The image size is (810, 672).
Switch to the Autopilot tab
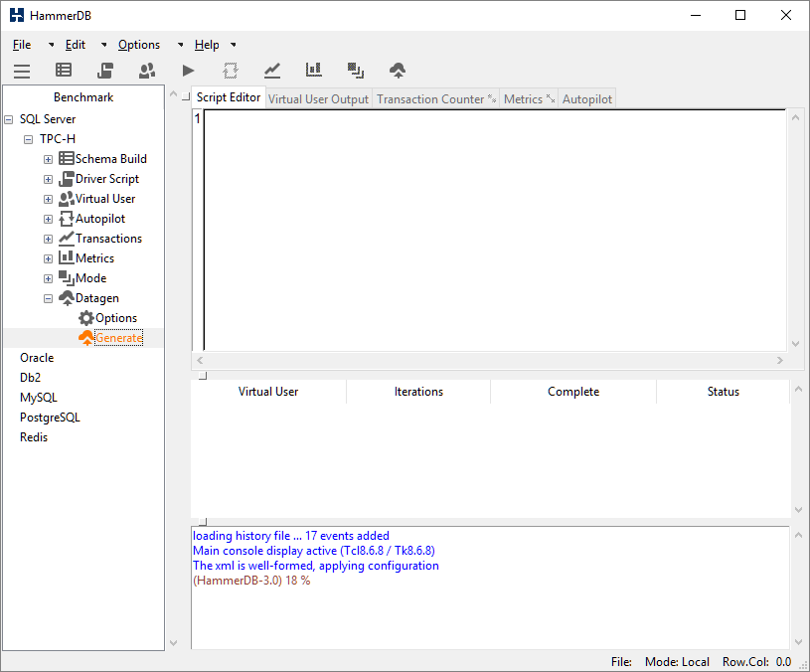click(586, 98)
